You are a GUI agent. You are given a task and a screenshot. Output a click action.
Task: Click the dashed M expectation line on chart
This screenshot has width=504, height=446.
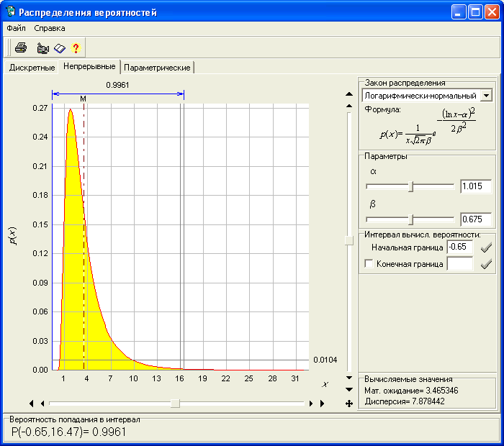point(84,237)
